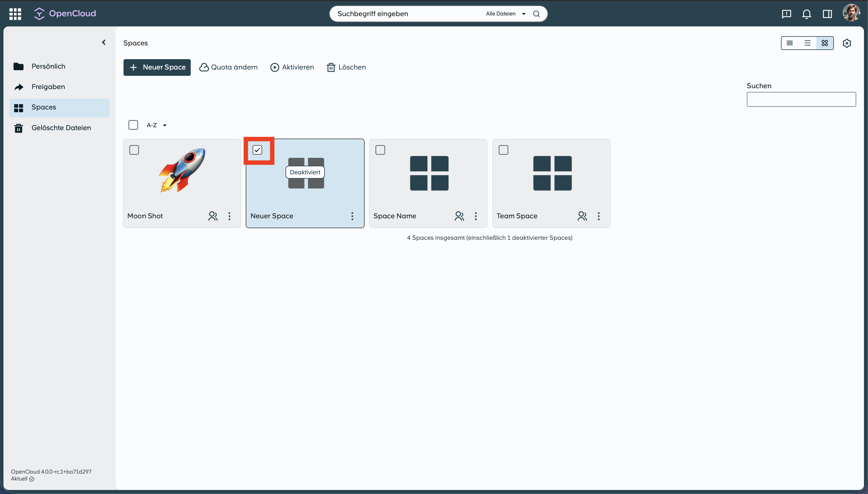
Task: Select the Moon Shot checkbox
Action: tap(134, 150)
